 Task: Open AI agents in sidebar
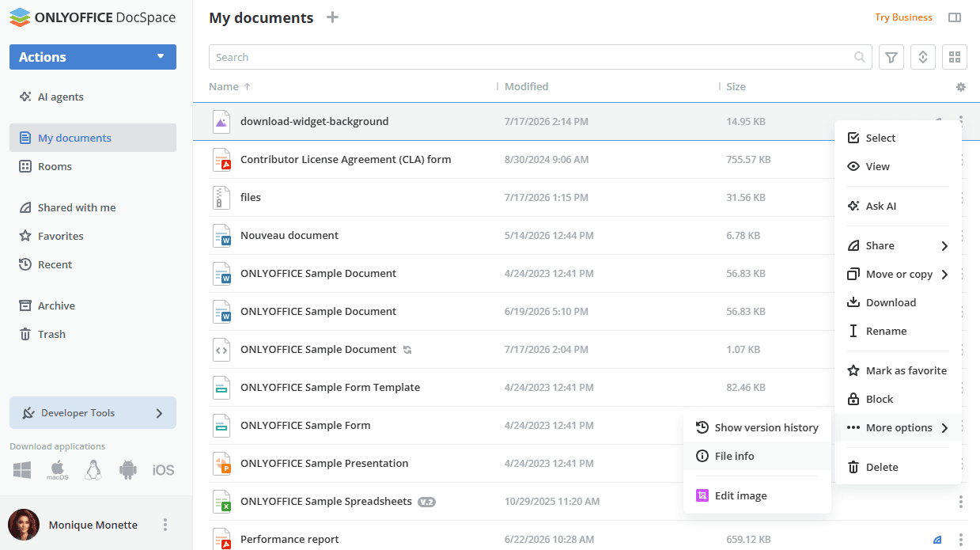[x=93, y=97]
